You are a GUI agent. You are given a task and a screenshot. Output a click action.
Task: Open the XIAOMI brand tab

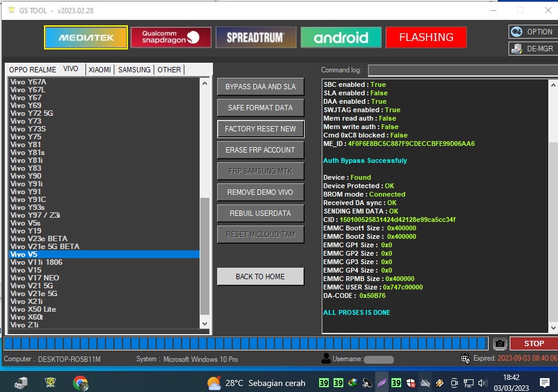[x=100, y=70]
